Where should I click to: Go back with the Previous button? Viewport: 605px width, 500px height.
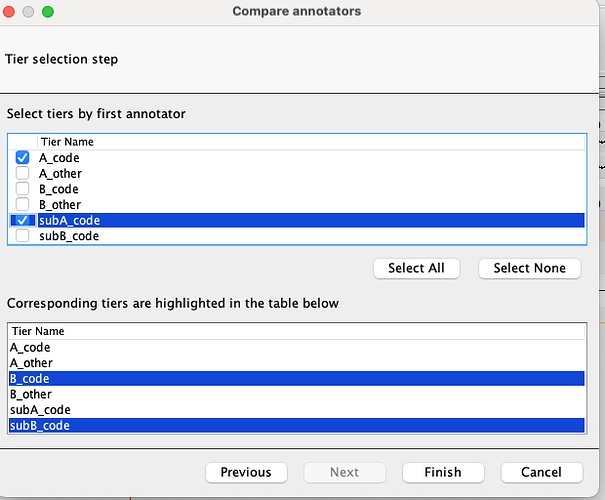click(x=245, y=472)
